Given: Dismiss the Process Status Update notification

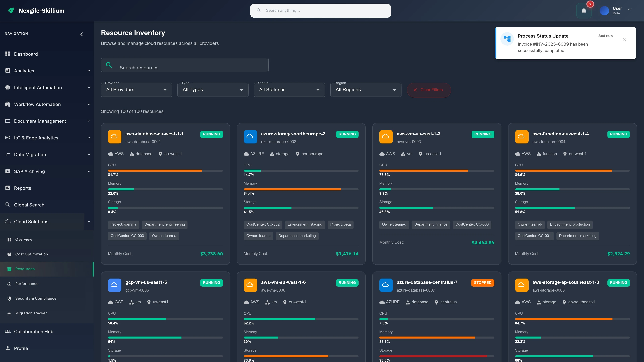Looking at the screenshot, I should point(624,40).
